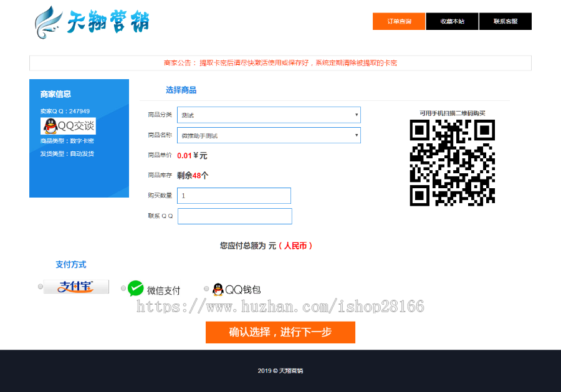Click the green WeChat Pay icon
Viewport: 561px width, 392px height.
click(x=135, y=288)
